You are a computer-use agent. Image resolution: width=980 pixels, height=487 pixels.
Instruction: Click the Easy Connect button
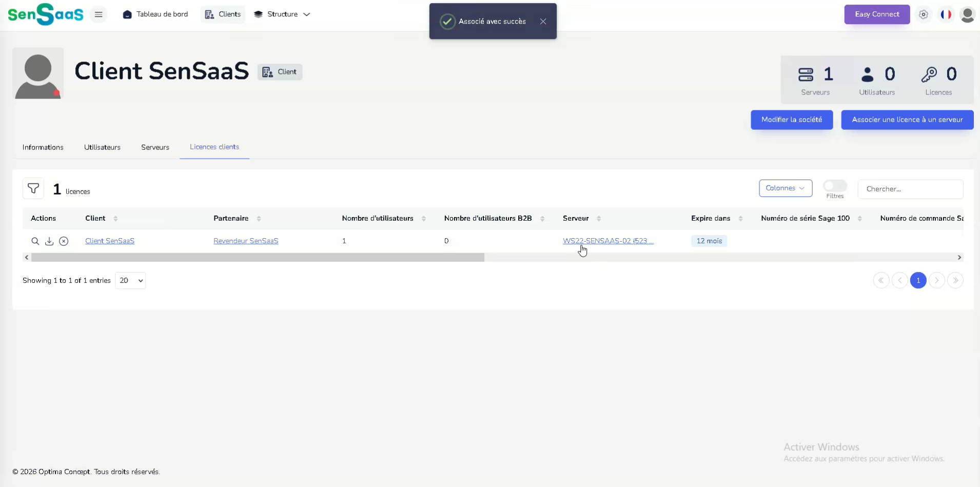point(877,14)
